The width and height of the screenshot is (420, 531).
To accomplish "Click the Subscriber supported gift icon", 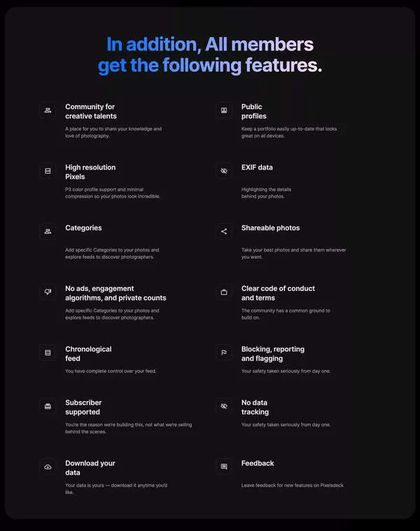I will [48, 406].
